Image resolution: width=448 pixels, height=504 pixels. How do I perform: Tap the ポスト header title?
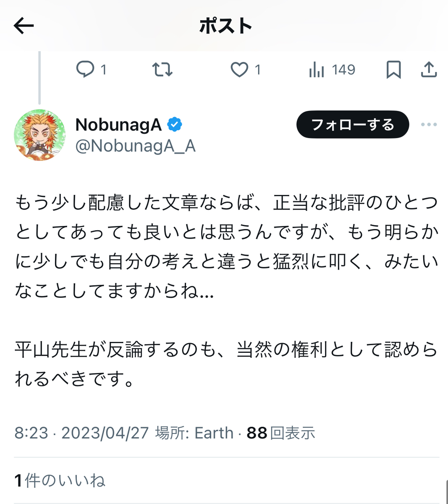point(225,26)
